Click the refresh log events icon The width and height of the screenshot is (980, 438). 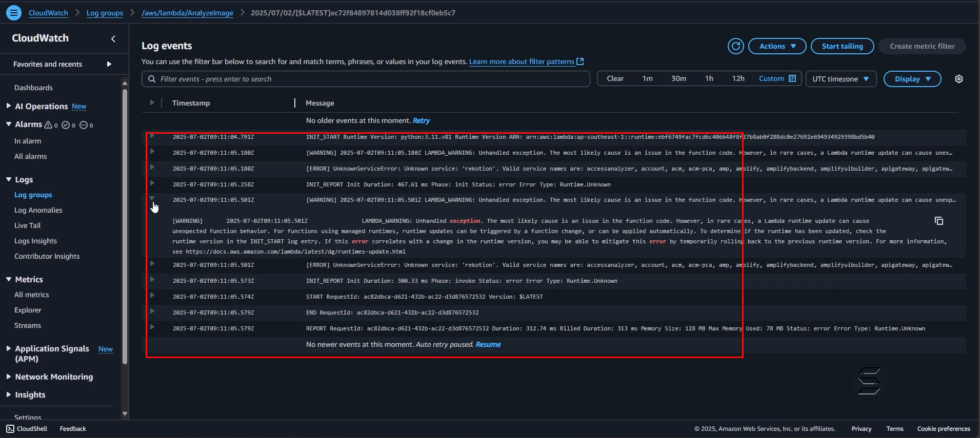tap(736, 46)
